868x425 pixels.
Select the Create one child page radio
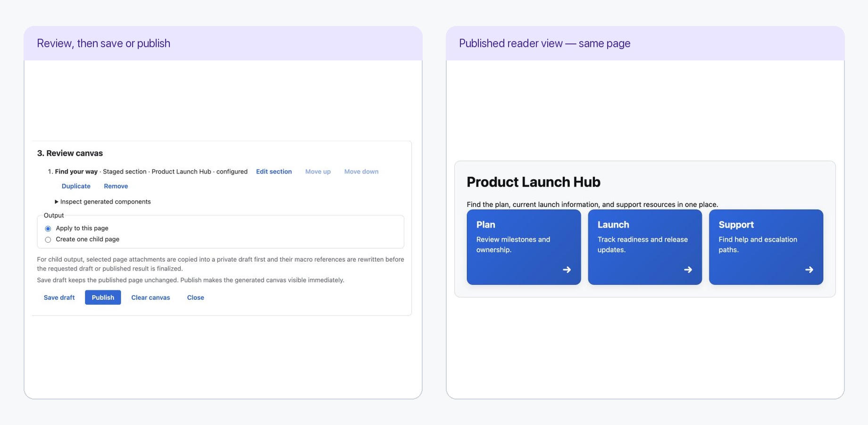(x=48, y=239)
